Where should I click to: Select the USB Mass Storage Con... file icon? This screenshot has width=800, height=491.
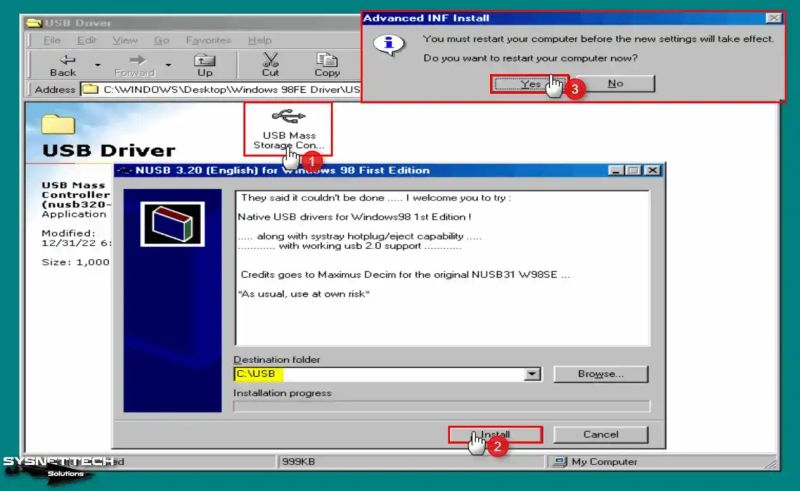[288, 129]
